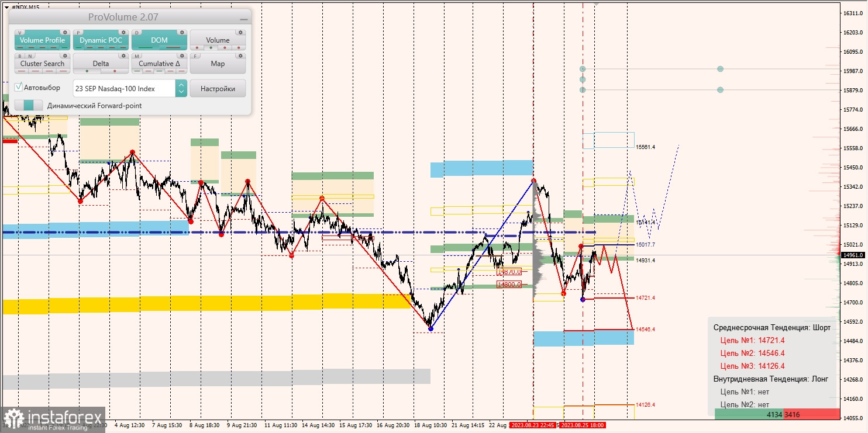The width and height of the screenshot is (868, 433).
Task: Enable the Cluster Search indicator
Action: pyautogui.click(x=42, y=63)
